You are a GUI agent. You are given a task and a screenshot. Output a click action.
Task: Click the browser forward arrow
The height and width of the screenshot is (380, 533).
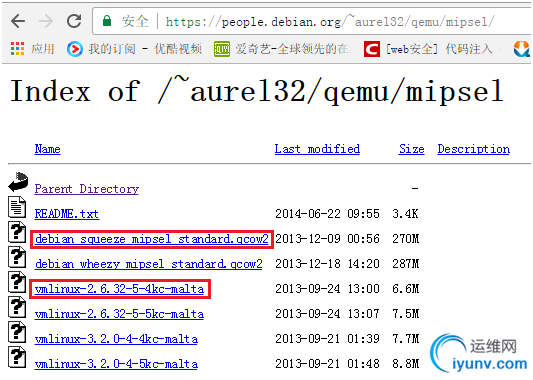[x=46, y=21]
